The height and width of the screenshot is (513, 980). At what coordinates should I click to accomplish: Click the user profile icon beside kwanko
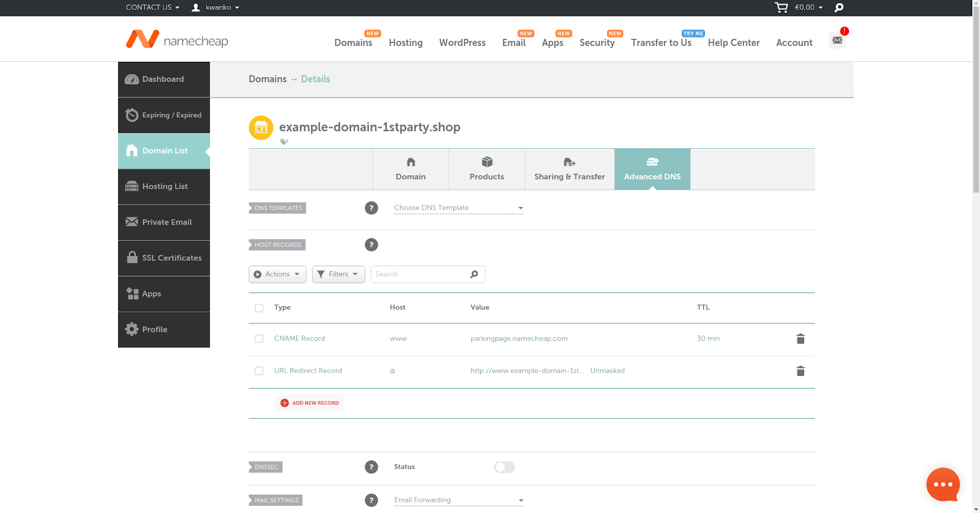(196, 7)
